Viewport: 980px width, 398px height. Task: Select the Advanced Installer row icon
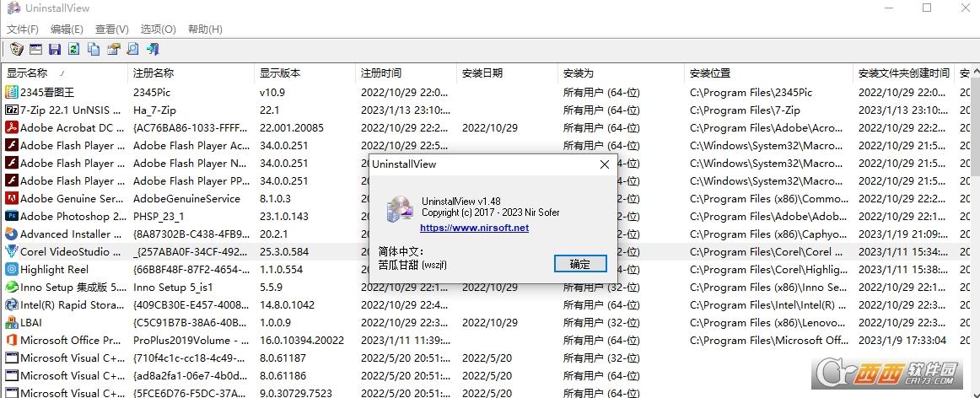pyautogui.click(x=11, y=234)
